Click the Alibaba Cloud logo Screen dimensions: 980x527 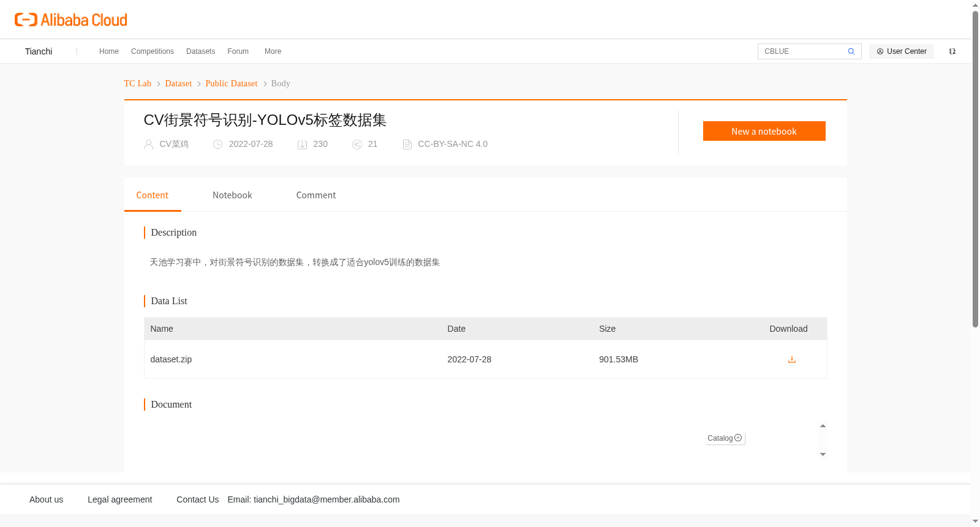(x=71, y=20)
